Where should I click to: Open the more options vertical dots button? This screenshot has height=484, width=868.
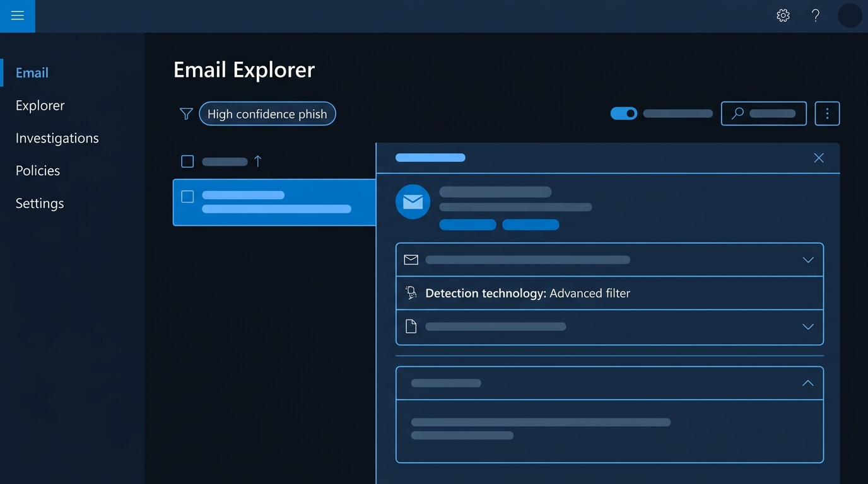pyautogui.click(x=827, y=114)
